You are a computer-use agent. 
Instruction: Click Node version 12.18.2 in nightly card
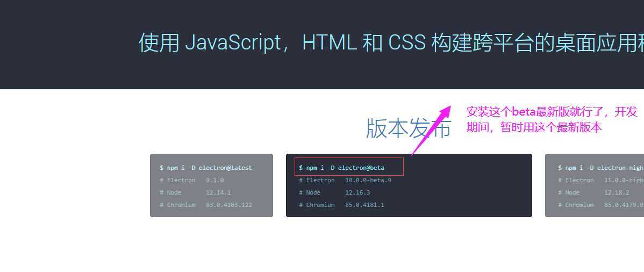(617, 192)
